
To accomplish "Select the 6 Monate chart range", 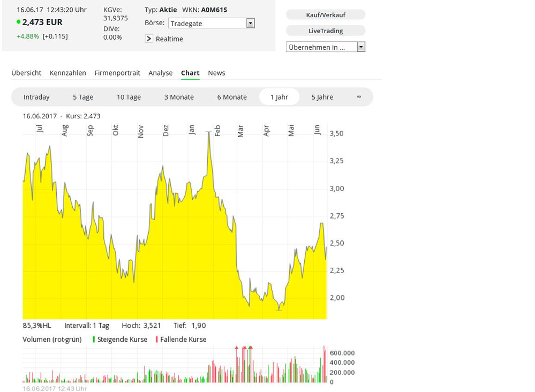I will pos(232,97).
